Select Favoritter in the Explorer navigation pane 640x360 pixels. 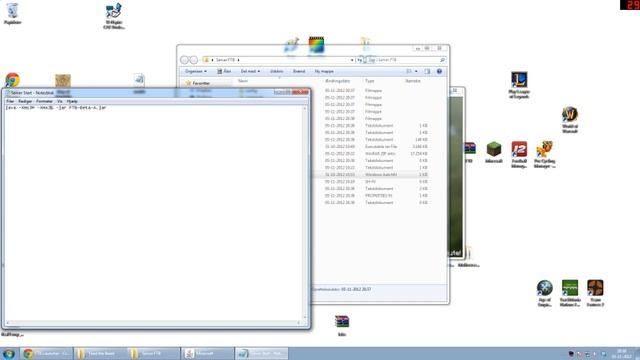tap(201, 83)
